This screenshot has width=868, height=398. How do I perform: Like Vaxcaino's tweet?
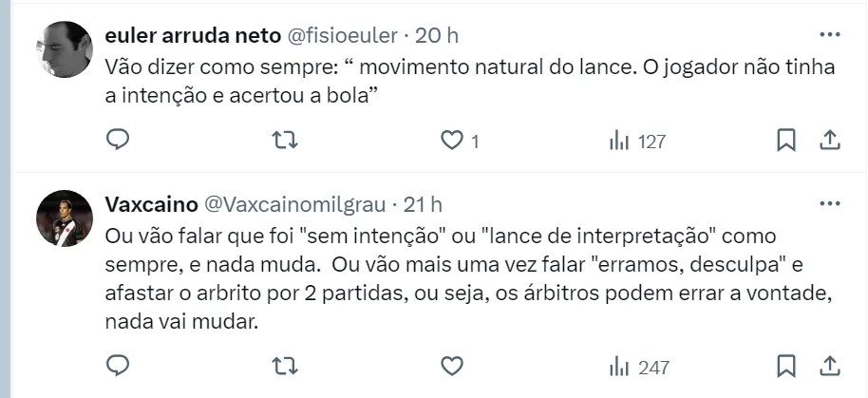coord(452,366)
